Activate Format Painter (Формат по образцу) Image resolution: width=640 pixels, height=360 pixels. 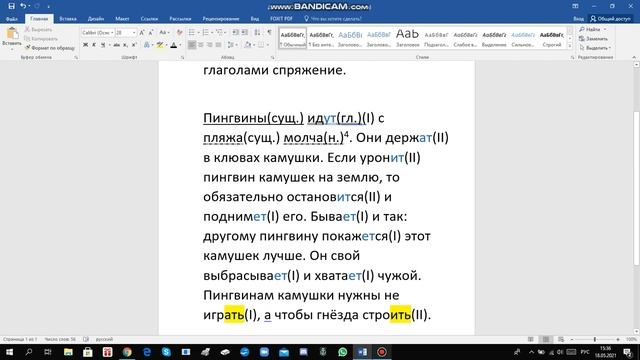(50, 48)
